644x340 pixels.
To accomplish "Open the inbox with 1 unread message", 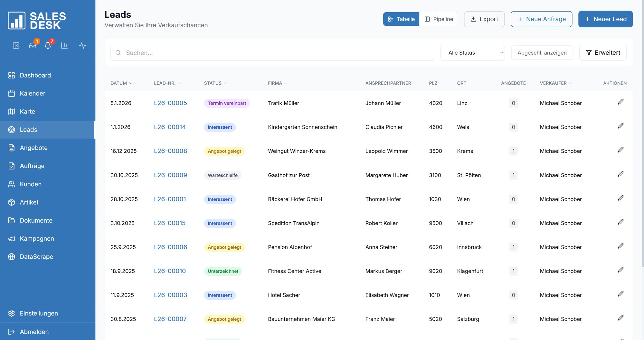I will point(33,46).
